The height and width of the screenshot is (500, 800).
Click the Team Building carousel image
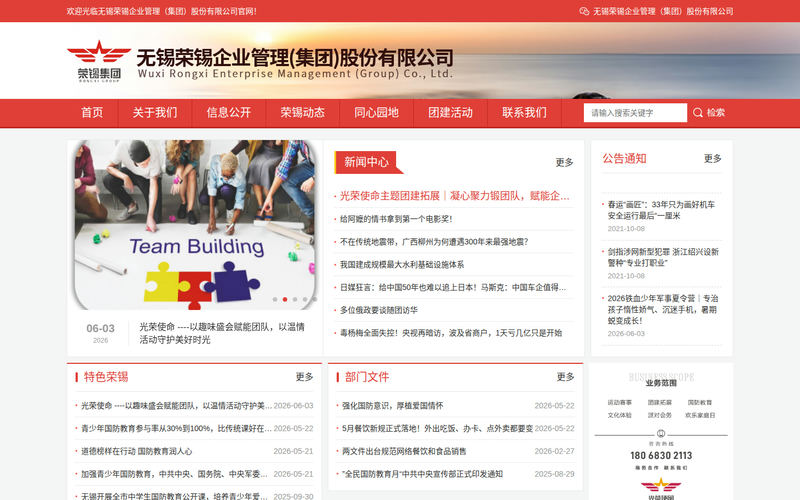[194, 224]
